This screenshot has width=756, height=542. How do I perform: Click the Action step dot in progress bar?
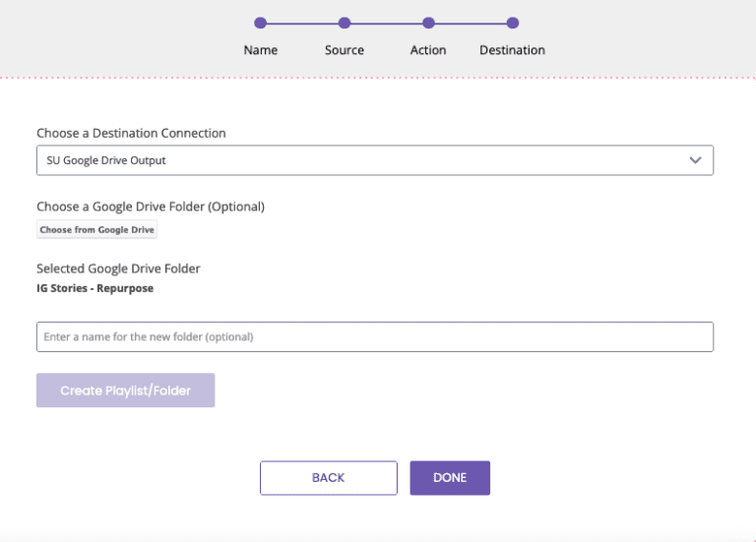(x=428, y=23)
